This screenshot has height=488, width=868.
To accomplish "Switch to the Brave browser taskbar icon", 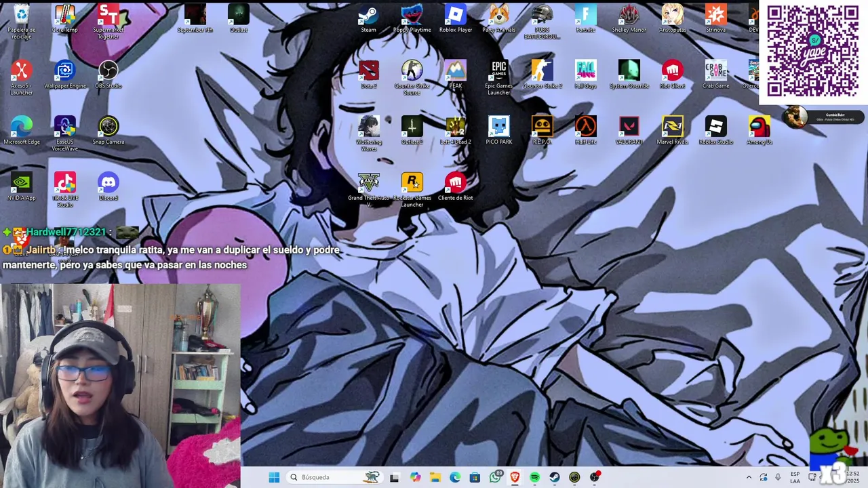I will point(515,477).
